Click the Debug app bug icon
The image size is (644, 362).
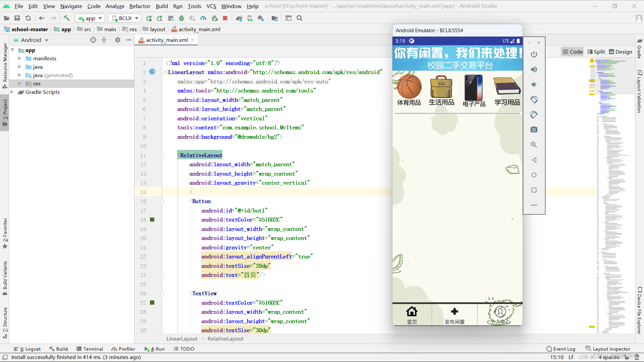(x=181, y=18)
